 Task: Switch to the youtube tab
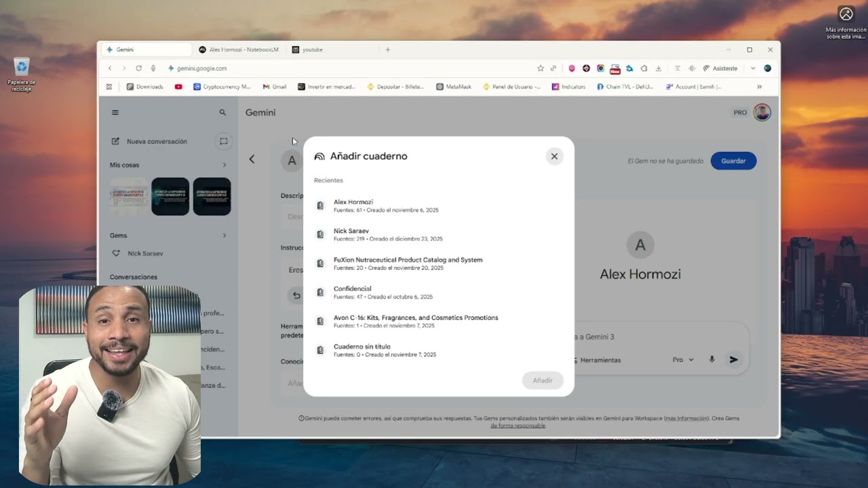pos(332,49)
